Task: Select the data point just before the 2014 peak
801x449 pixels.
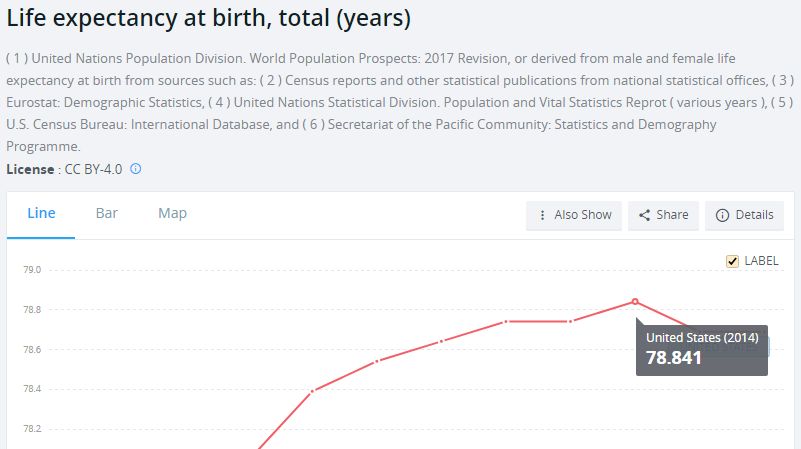Action: 571,321
